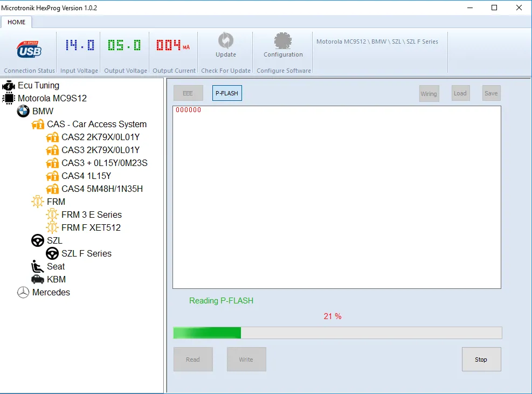532x394 pixels.
Task: Click the Connection Status label
Action: 30,71
